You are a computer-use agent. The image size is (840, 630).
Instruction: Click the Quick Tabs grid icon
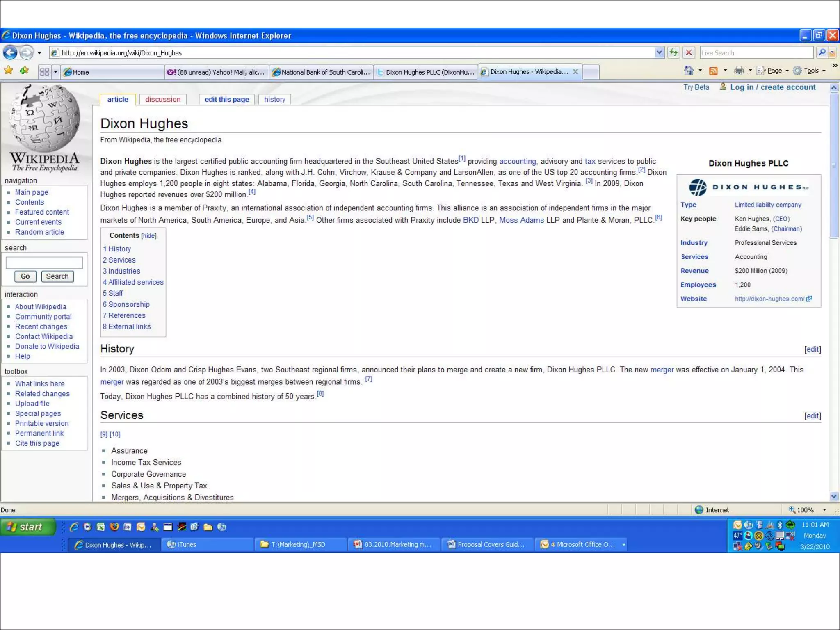pos(44,72)
